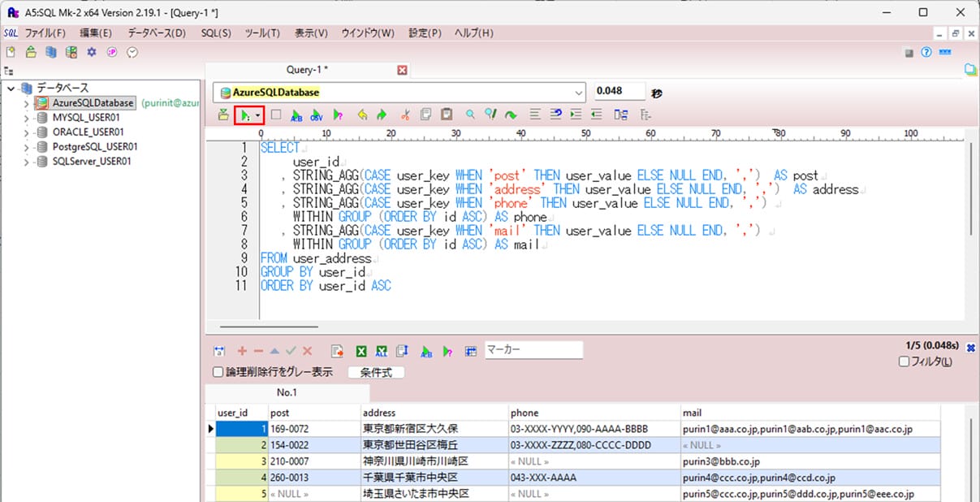
Task: Open the データベース(D) menu
Action: pos(156,33)
